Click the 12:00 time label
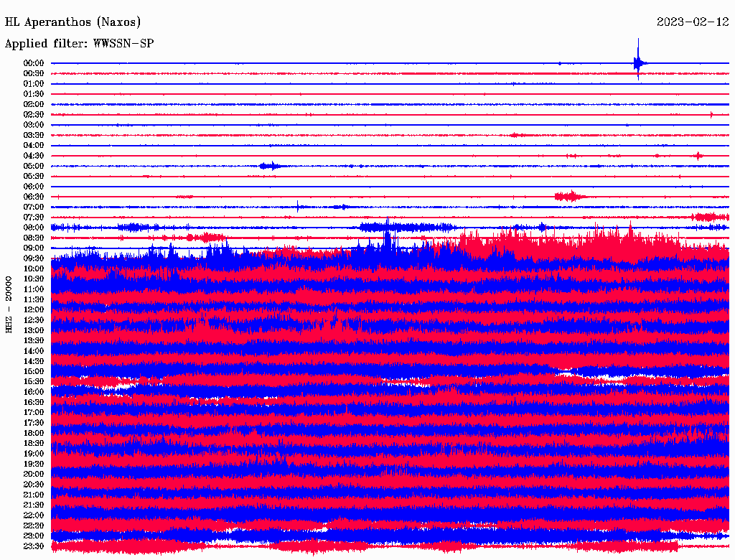This screenshot has height=560, width=735. point(34,309)
